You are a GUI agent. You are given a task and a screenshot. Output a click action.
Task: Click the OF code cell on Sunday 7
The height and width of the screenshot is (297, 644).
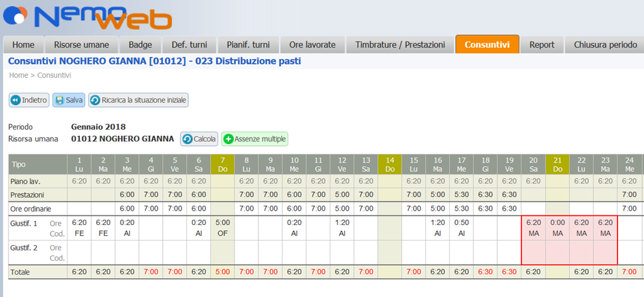[x=222, y=233]
